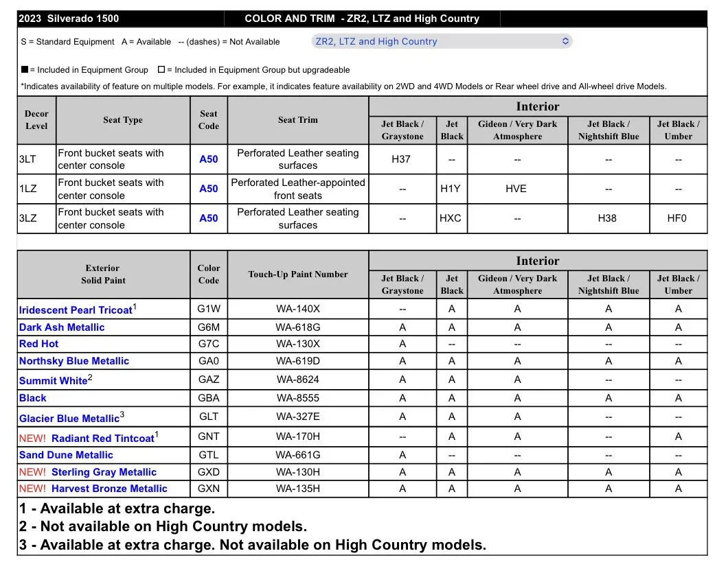Screen dimensions: 728x573
Task: Click the H37 interior code
Action: (400, 159)
